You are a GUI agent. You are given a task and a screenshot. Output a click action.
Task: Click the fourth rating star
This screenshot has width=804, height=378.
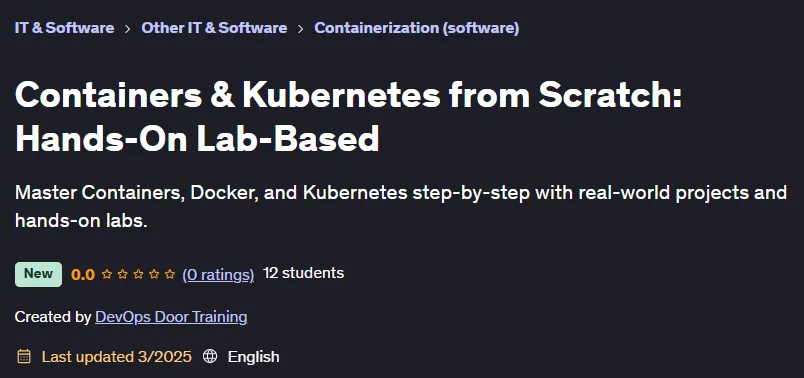pos(154,274)
